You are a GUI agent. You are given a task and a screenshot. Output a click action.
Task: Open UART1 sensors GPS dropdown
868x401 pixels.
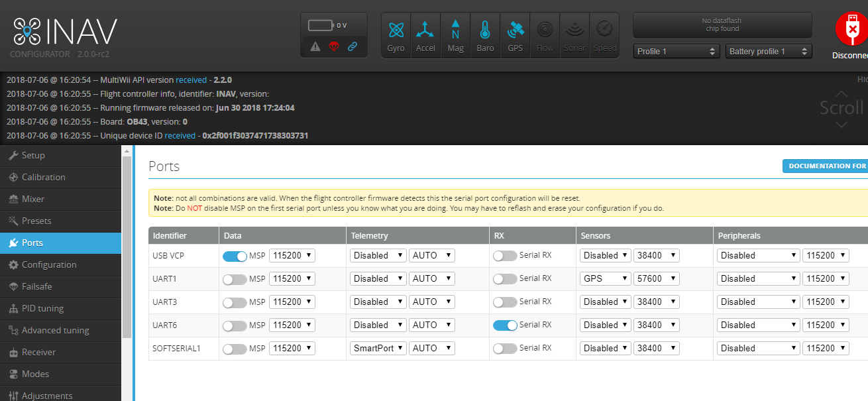click(606, 278)
